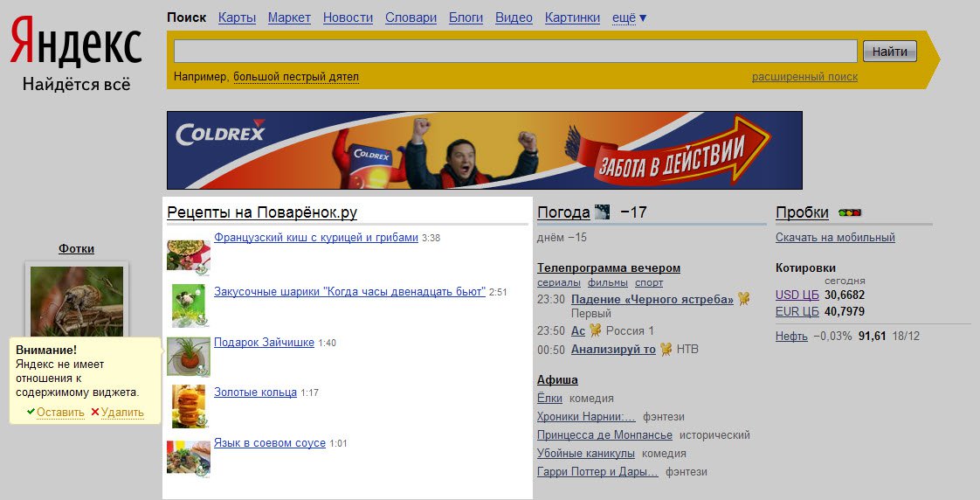Viewport: 980px width, 500px height.
Task: Open the Карты tab
Action: (237, 17)
